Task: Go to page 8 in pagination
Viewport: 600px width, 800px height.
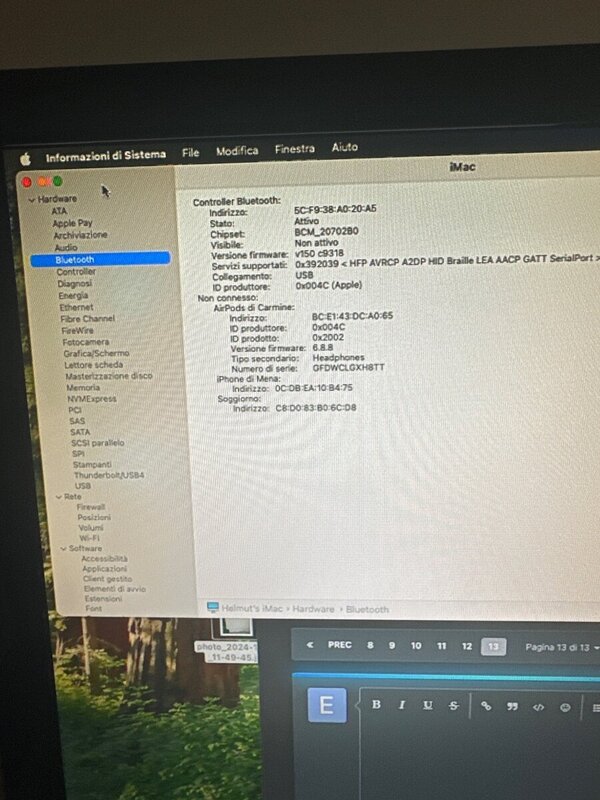Action: coord(370,645)
